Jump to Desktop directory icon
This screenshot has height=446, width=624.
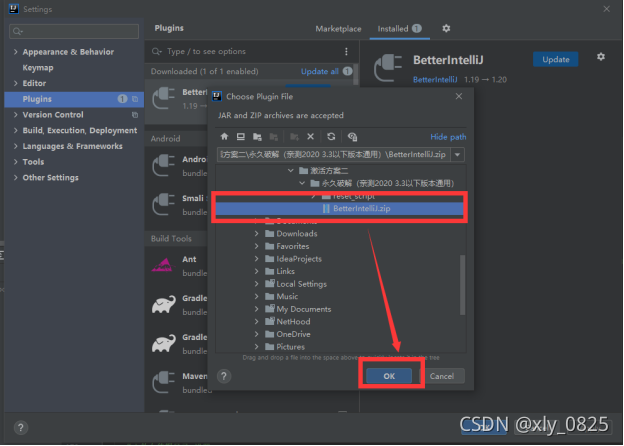point(240,136)
